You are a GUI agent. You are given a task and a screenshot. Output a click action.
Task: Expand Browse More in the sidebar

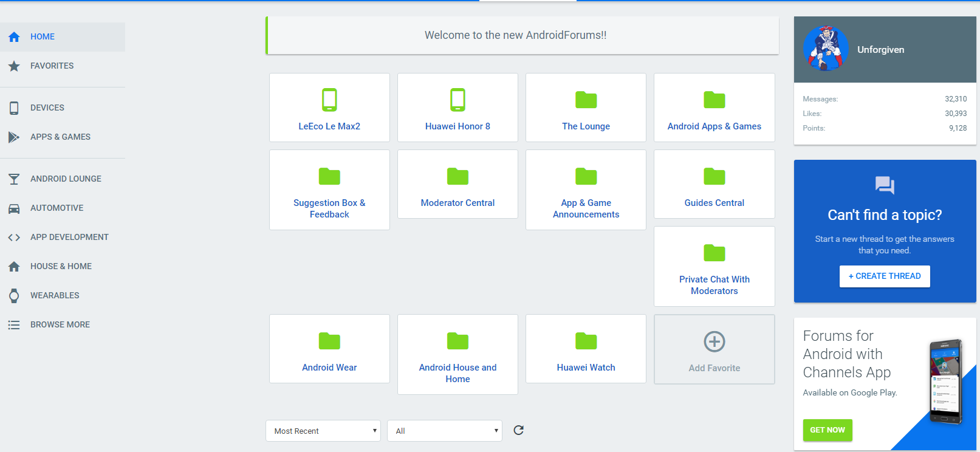(60, 324)
